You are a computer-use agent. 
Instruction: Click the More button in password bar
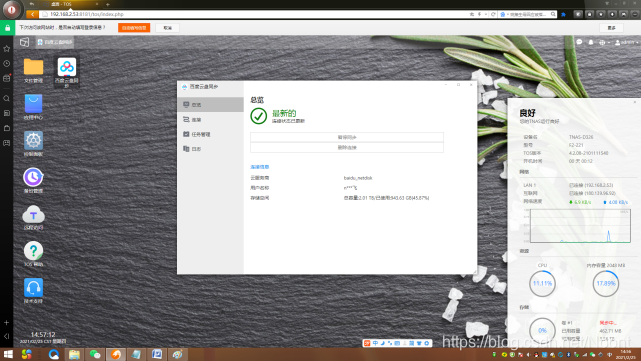[612, 28]
